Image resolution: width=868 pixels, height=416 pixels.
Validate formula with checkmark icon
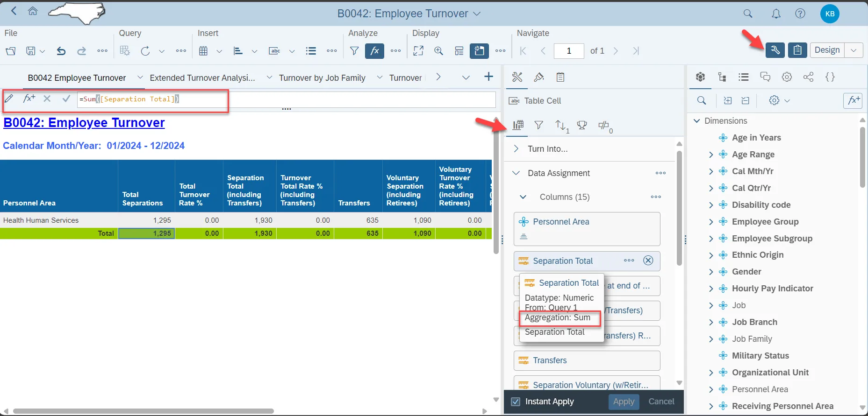click(66, 99)
